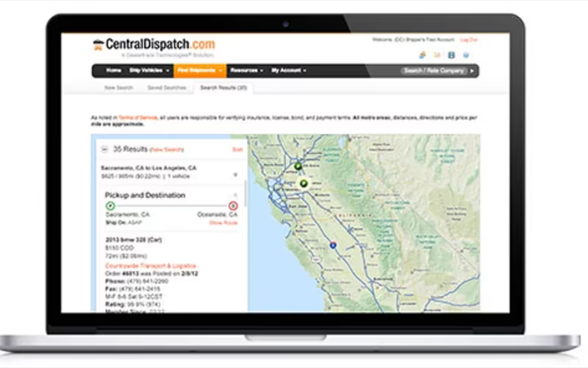This screenshot has width=588, height=368.
Task: Select the green map marker without halo
Action: pyautogui.click(x=298, y=166)
